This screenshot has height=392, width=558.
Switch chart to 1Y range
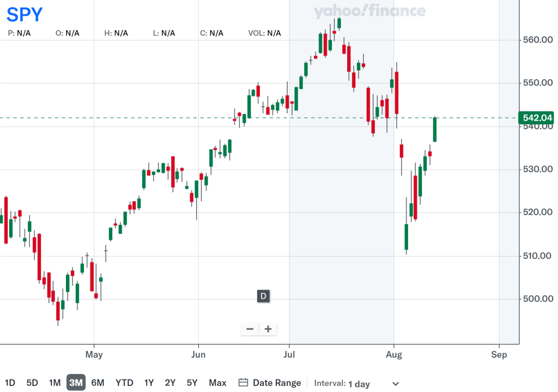(149, 383)
